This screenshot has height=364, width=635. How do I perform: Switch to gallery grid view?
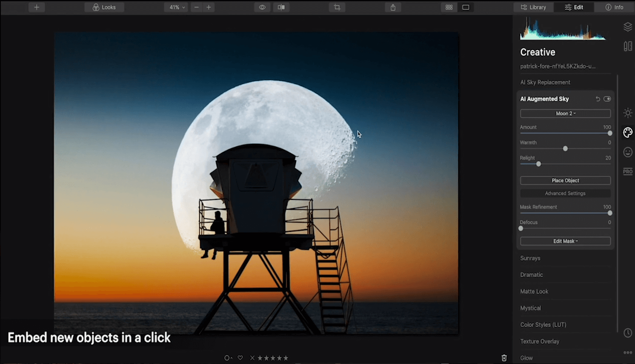tap(449, 7)
